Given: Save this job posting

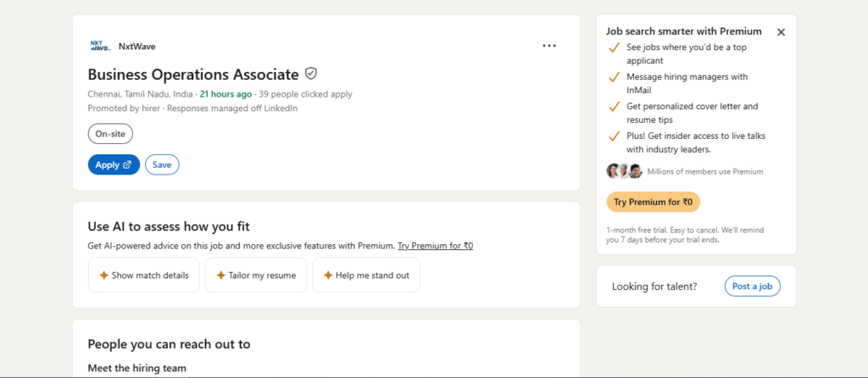Looking at the screenshot, I should [162, 165].
